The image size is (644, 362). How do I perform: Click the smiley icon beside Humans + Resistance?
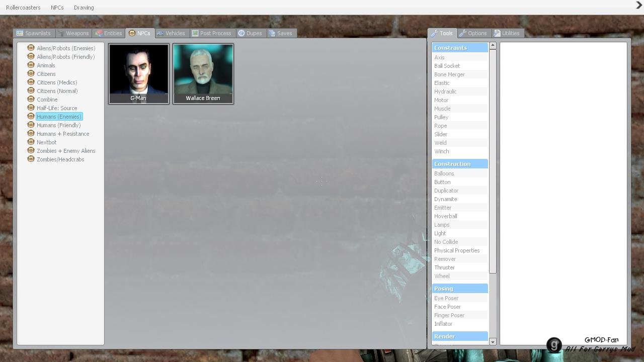31,133
